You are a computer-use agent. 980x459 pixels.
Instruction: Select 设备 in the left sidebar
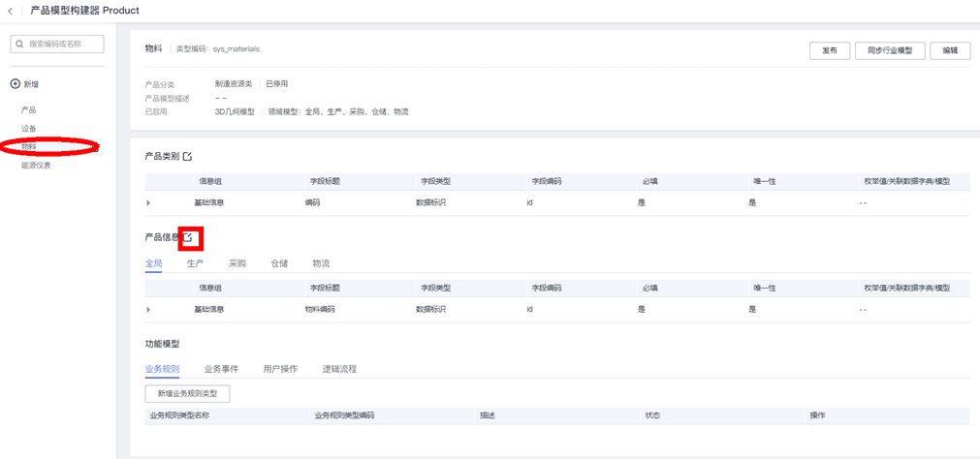29,129
